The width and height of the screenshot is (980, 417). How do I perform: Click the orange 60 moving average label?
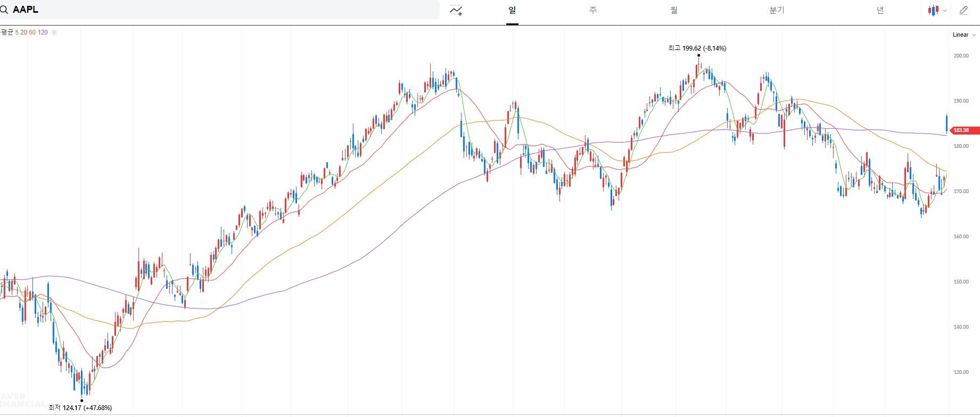pos(32,32)
